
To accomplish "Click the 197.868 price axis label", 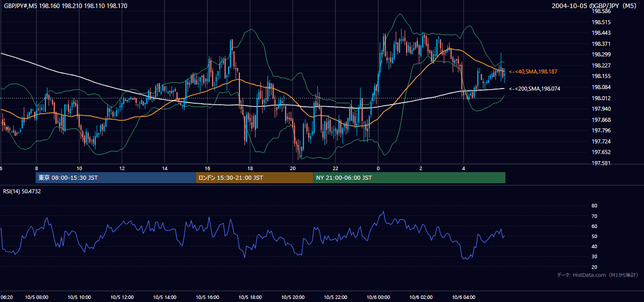I will 602,120.
